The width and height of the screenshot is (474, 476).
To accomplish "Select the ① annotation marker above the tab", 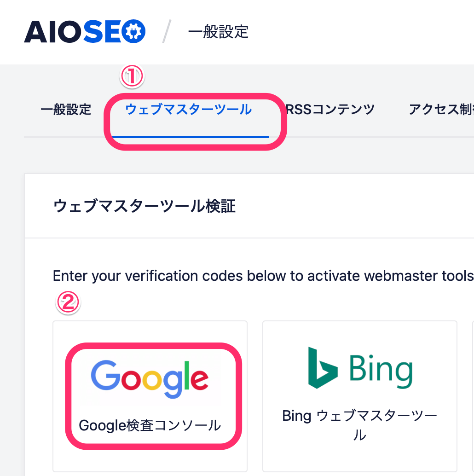I will click(131, 75).
